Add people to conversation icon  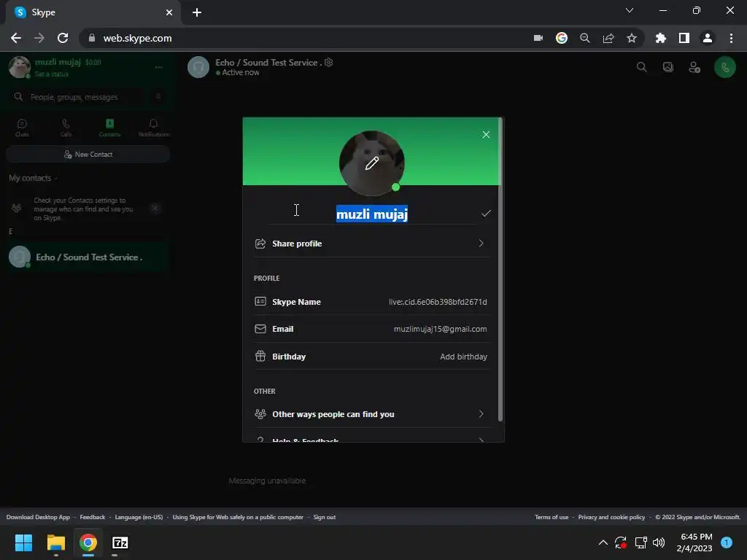coord(694,67)
